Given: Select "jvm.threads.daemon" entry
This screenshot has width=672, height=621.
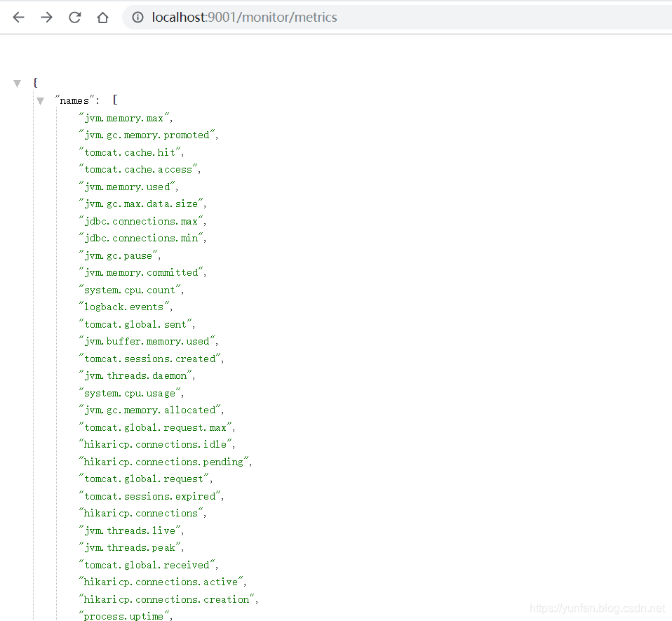Looking at the screenshot, I should click(x=135, y=375).
